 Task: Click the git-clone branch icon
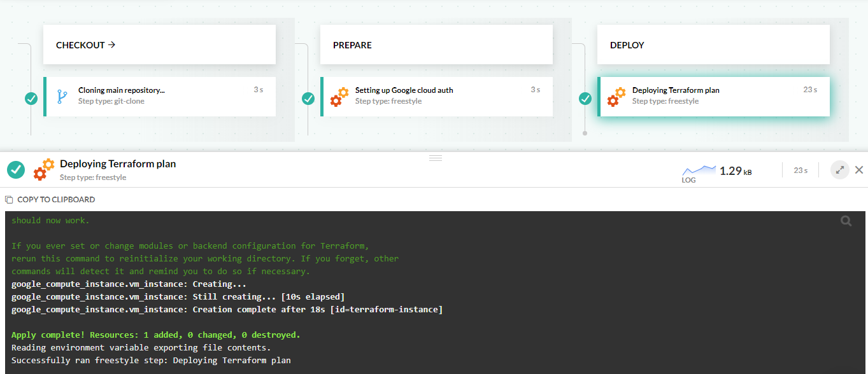[62, 97]
